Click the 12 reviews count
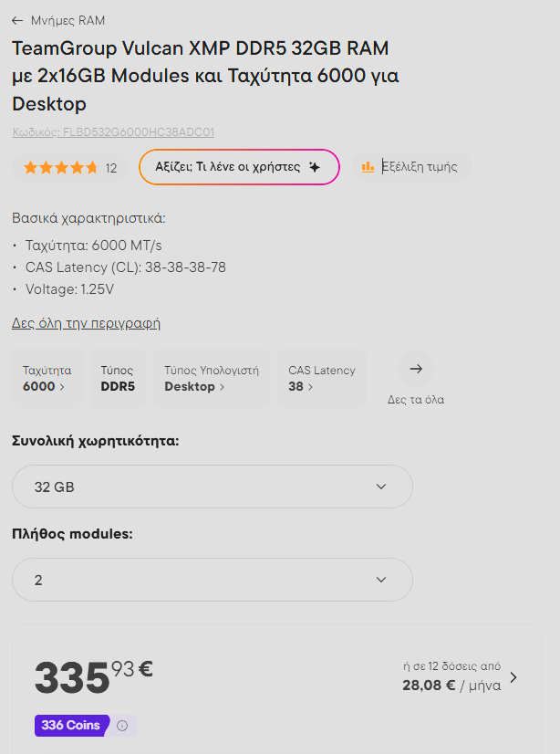The width and height of the screenshot is (560, 754). [111, 168]
